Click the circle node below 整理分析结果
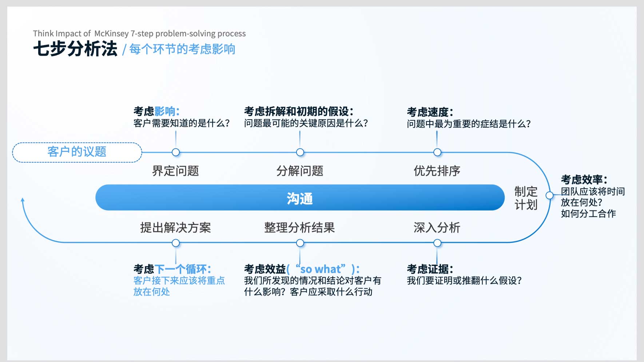 (300, 243)
